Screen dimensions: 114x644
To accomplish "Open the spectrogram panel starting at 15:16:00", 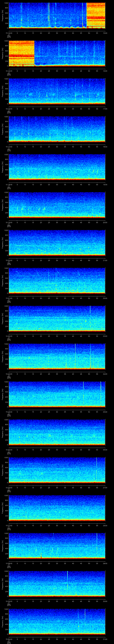I will (57, 91).
